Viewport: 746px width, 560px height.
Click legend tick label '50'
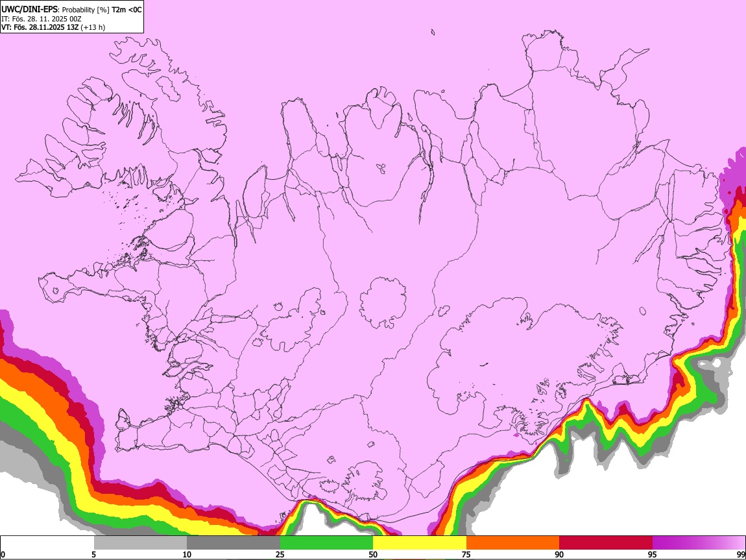[x=373, y=554]
